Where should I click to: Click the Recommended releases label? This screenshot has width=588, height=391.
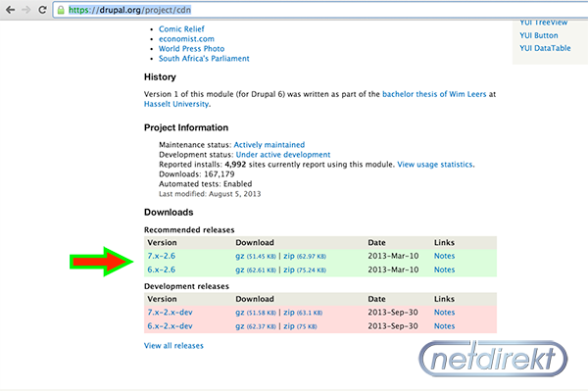tap(189, 230)
